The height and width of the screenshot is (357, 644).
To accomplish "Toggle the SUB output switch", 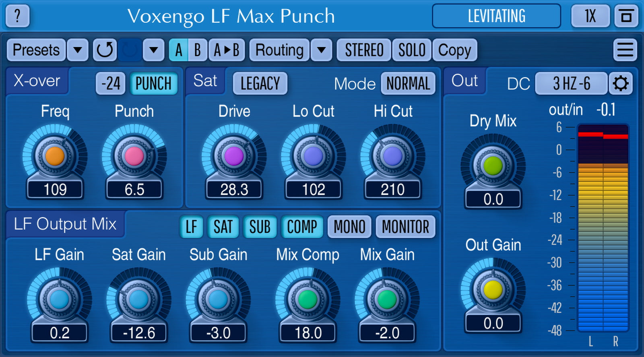I will [260, 227].
